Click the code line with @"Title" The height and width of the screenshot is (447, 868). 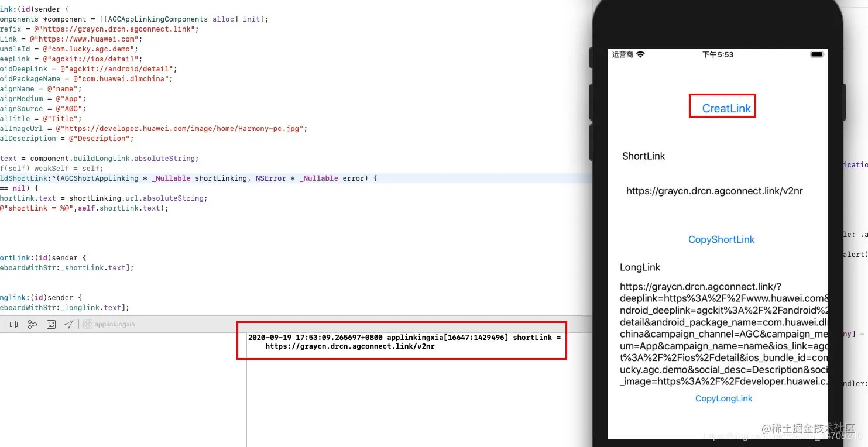tap(41, 119)
